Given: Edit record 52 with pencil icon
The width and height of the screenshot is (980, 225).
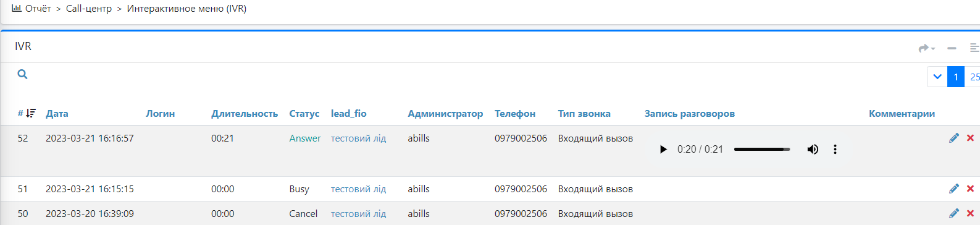Looking at the screenshot, I should pos(954,138).
